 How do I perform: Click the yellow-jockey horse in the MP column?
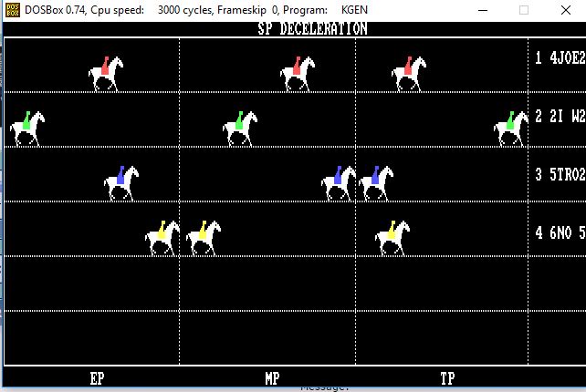(204, 238)
